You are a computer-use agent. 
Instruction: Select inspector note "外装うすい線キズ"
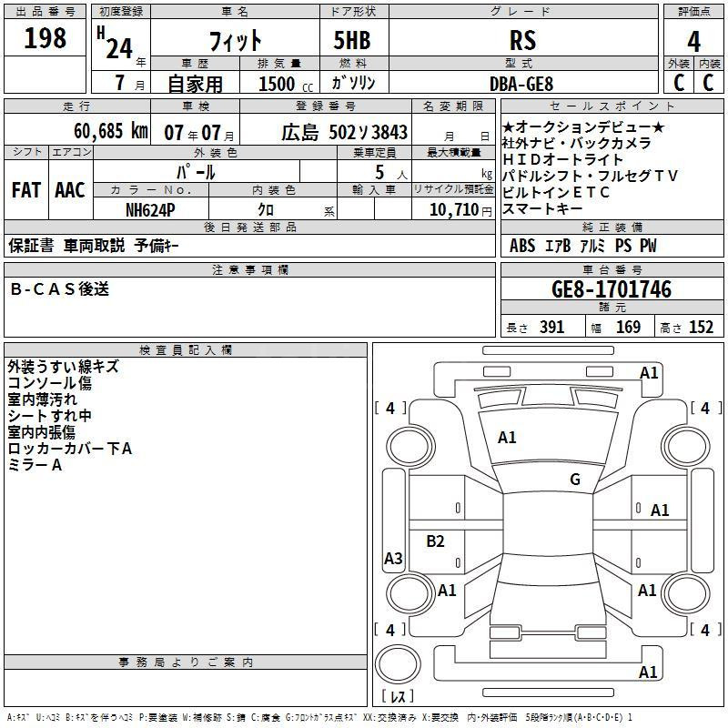tap(63, 367)
